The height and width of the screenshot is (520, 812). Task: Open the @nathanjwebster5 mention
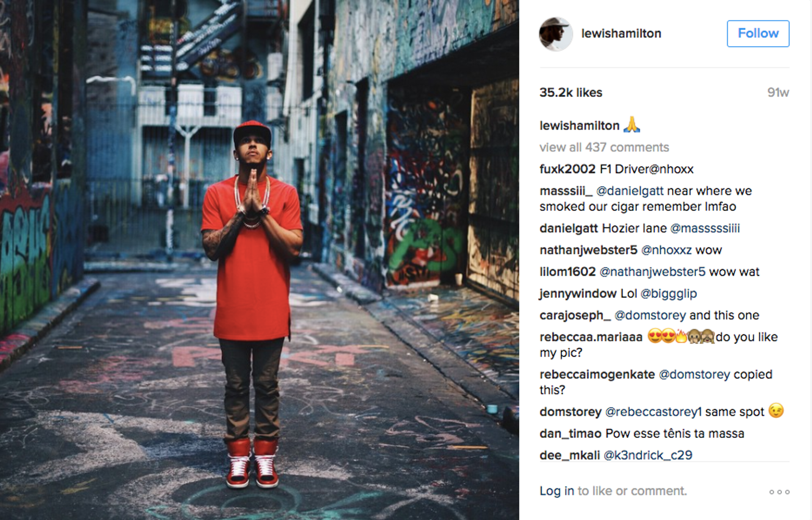pyautogui.click(x=652, y=272)
